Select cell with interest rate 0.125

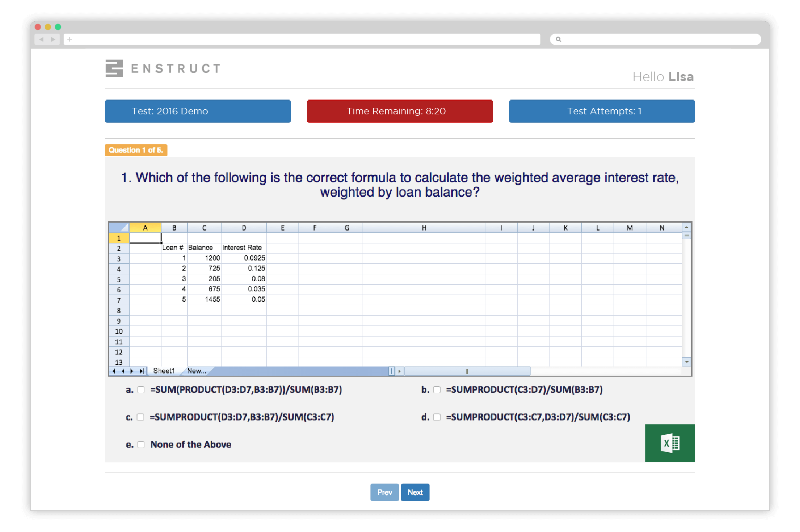[x=244, y=268]
